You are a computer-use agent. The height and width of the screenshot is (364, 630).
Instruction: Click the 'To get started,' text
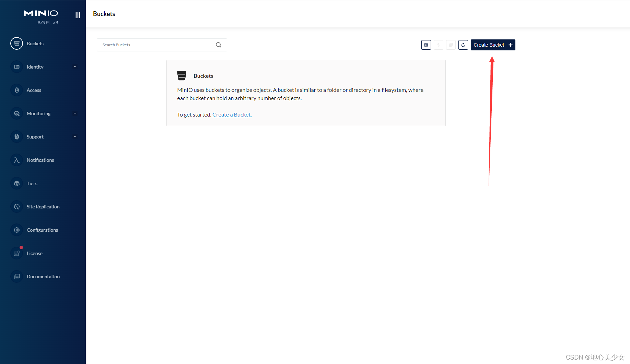194,115
